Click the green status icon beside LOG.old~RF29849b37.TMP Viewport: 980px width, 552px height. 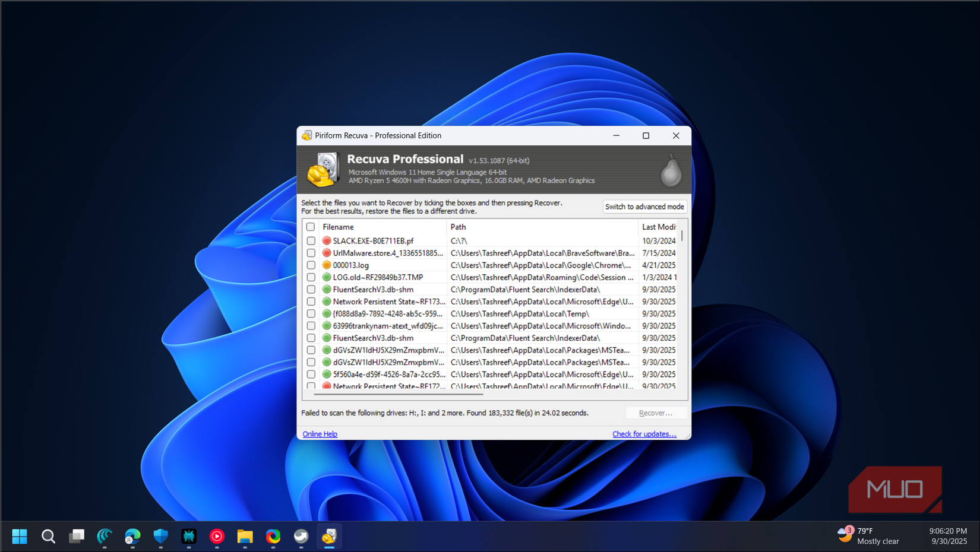coord(327,277)
